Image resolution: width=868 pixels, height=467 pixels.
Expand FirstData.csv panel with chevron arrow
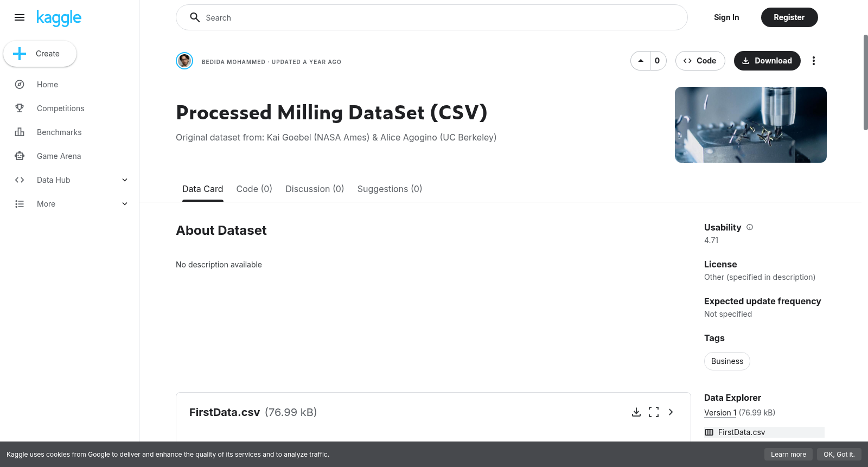click(671, 412)
